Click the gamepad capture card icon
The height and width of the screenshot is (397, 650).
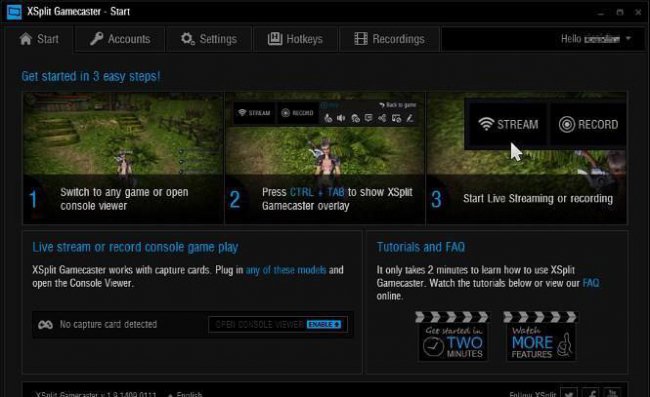click(45, 325)
